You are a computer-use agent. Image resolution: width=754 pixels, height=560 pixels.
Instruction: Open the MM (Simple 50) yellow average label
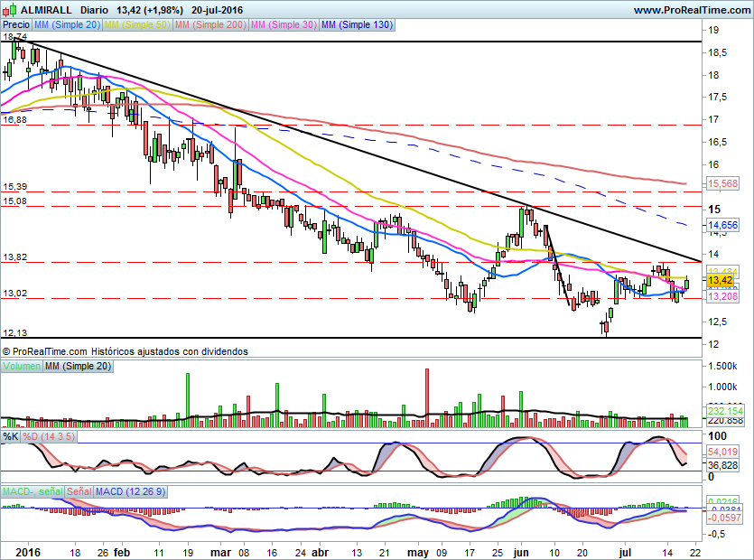tap(137, 24)
